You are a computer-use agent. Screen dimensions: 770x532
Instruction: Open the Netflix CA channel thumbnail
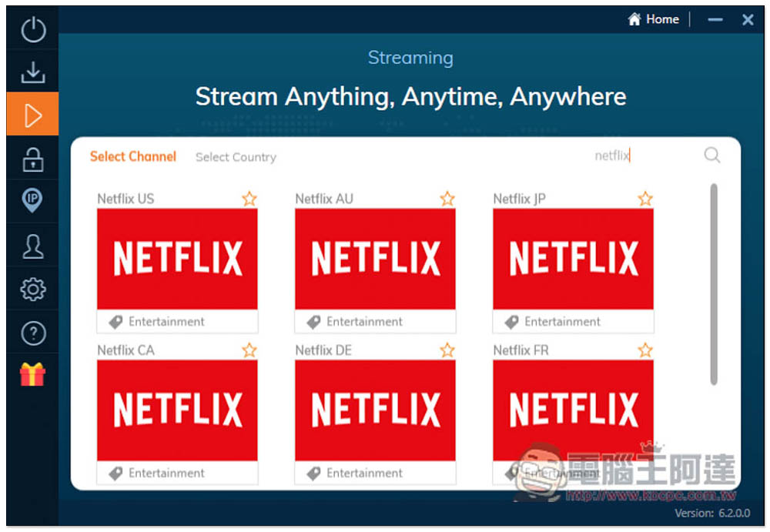(177, 410)
